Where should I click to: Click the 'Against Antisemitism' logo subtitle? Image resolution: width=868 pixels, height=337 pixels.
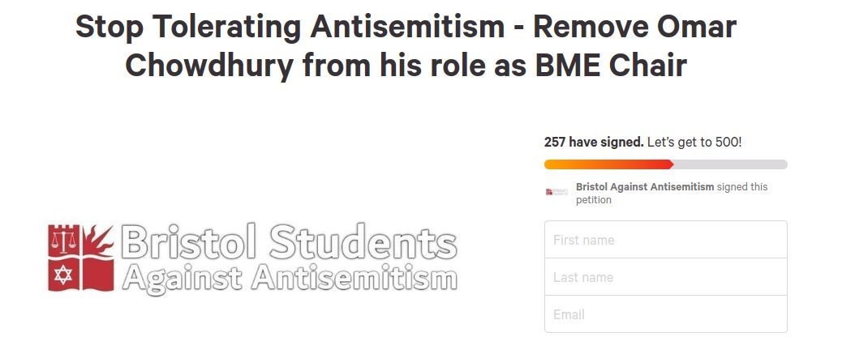click(x=290, y=277)
